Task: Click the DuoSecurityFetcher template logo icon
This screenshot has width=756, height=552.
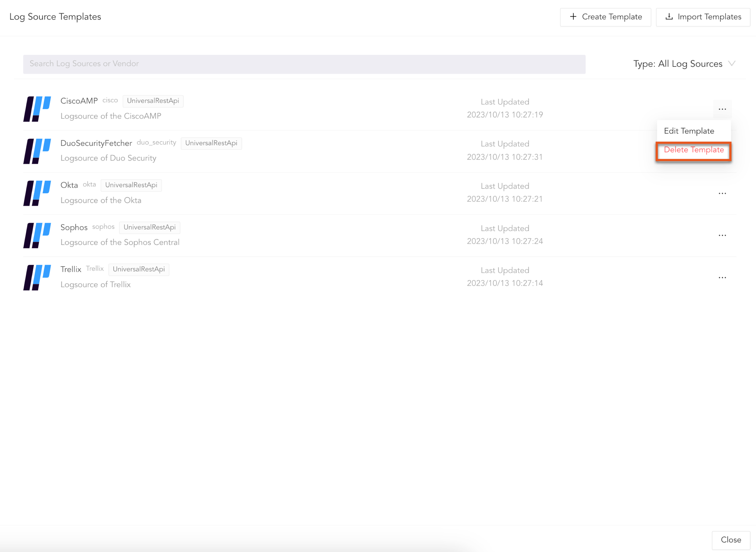Action: 37,151
